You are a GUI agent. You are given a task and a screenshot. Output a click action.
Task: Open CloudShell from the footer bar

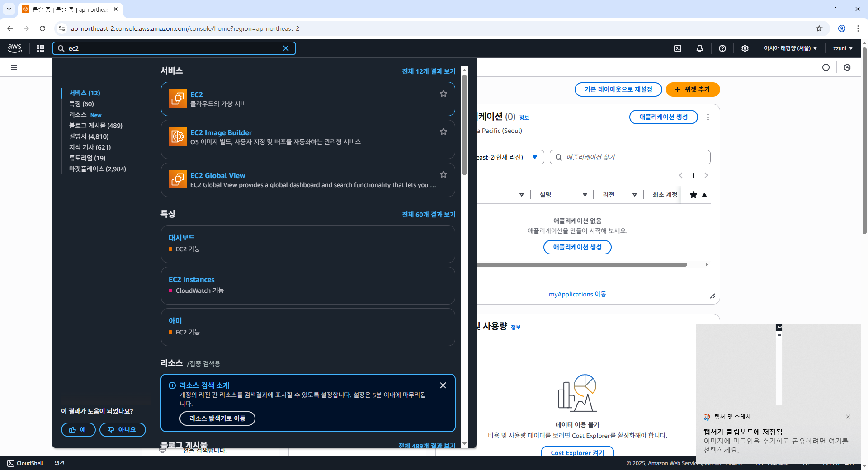(25, 463)
